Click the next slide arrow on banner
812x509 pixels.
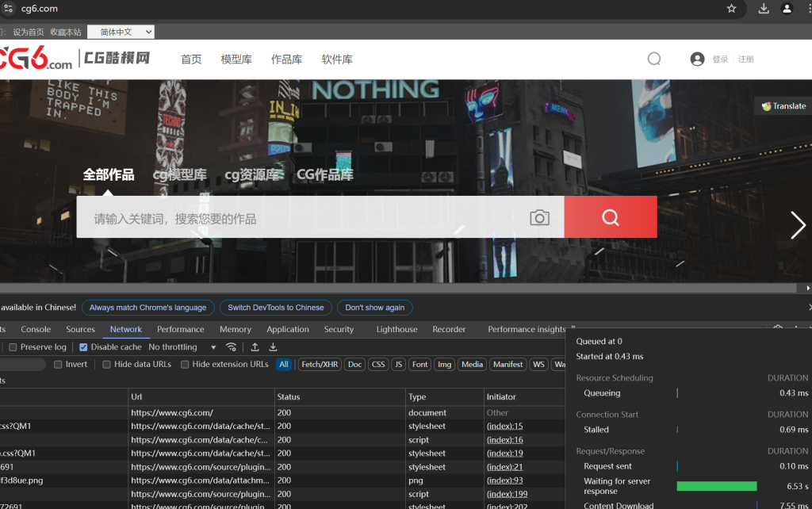point(798,225)
